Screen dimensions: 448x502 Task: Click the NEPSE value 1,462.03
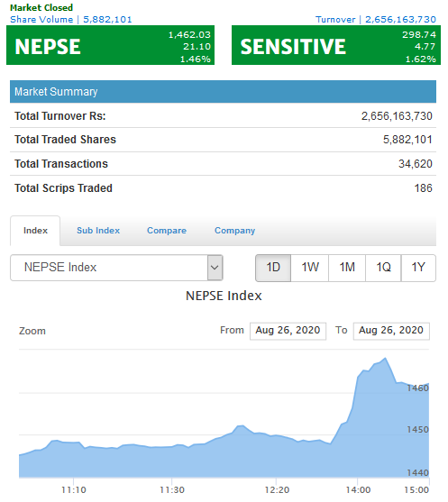189,34
